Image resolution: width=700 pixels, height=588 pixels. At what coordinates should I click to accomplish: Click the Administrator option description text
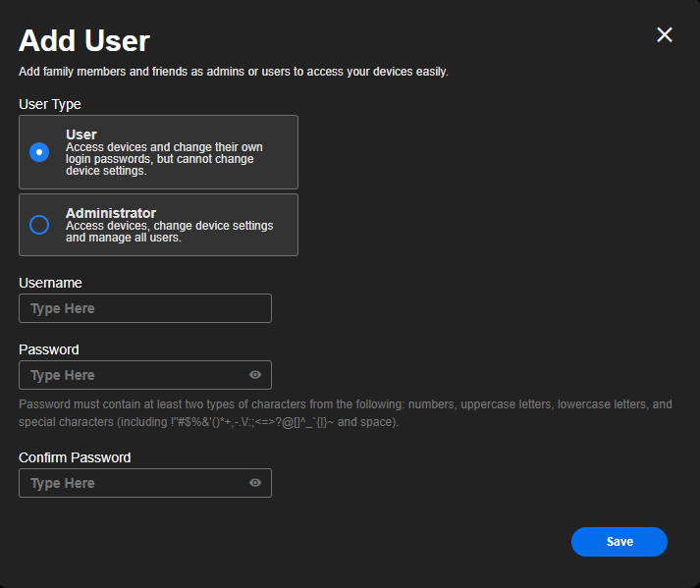pos(169,232)
